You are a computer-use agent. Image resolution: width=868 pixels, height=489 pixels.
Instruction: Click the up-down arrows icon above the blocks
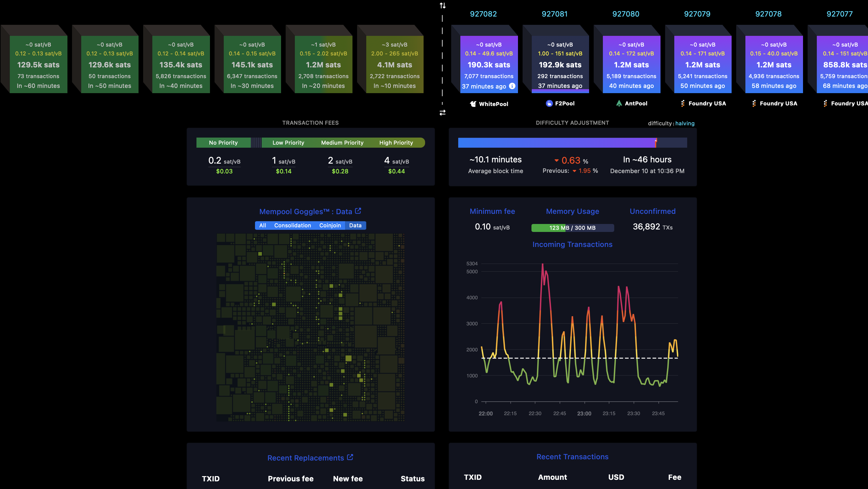[x=442, y=6]
